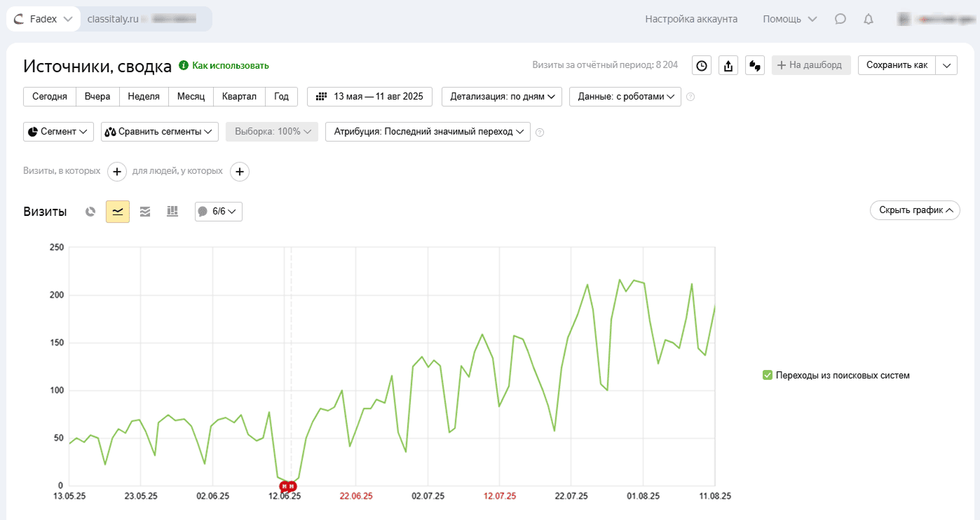Viewport: 980px width, 520px height.
Task: Open the report history clock icon
Action: tap(701, 65)
